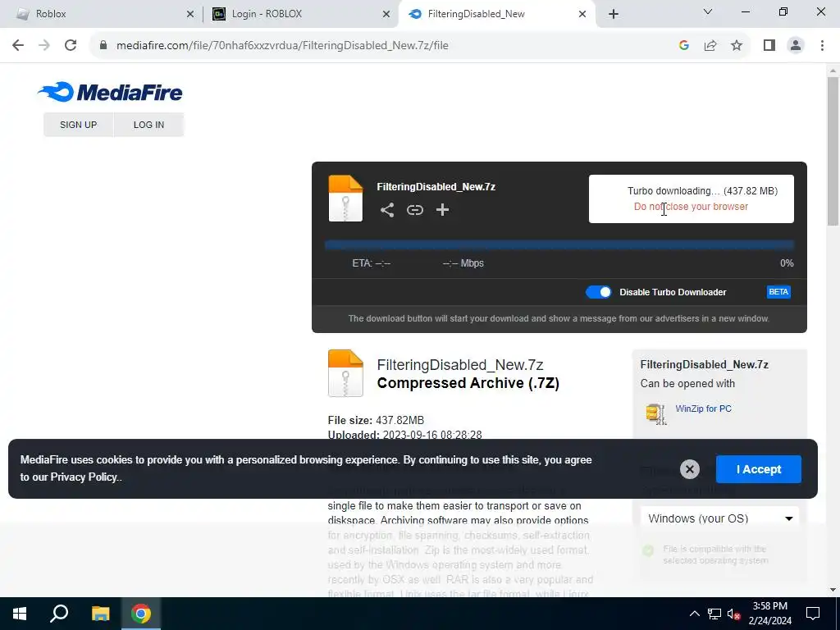Open the Chrome profile avatar
This screenshot has width=840, height=630.
[x=796, y=46]
